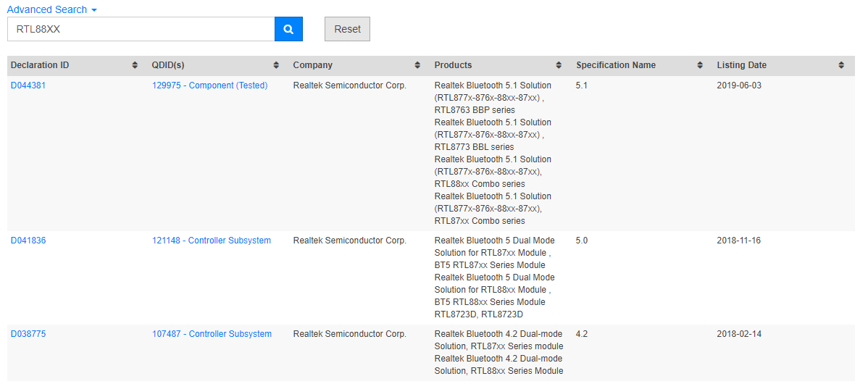Click the Reset button

point(347,29)
